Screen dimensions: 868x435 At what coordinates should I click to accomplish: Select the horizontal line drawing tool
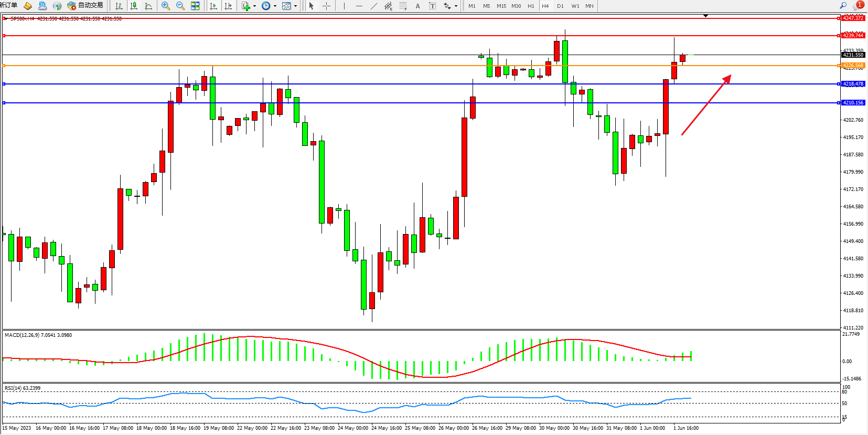[x=359, y=6]
